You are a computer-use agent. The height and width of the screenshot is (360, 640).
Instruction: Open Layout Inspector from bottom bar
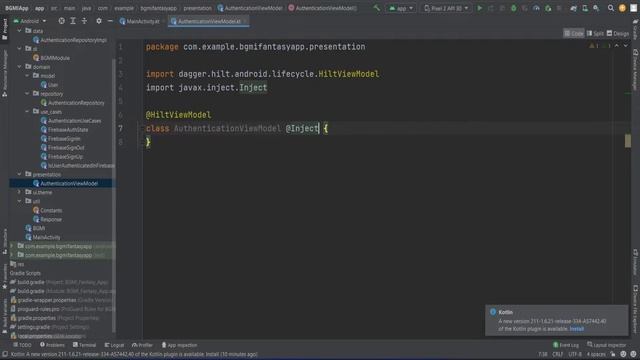606,345
